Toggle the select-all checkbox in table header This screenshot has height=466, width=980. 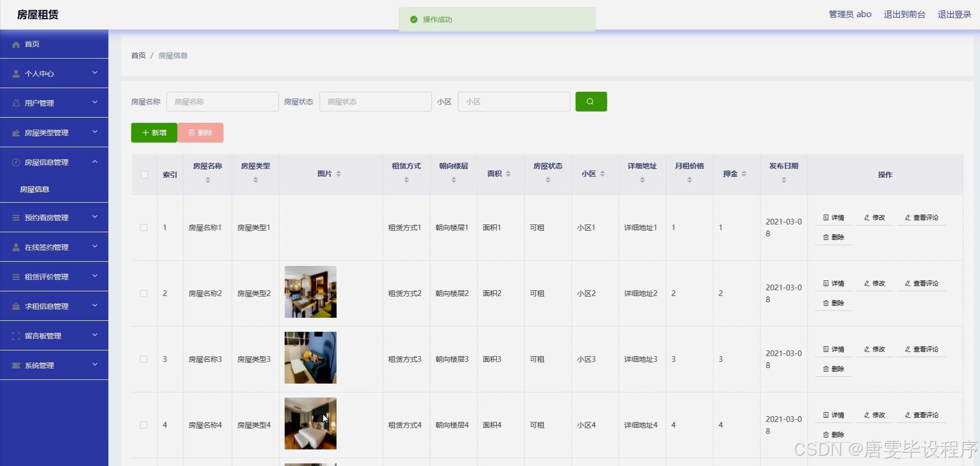[x=145, y=175]
